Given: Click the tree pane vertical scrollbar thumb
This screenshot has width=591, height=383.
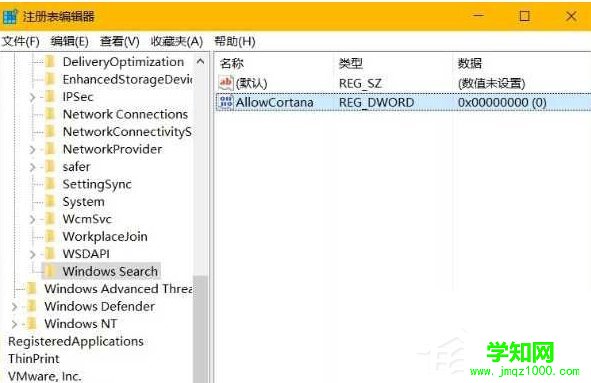Looking at the screenshot, I should pyautogui.click(x=201, y=329).
